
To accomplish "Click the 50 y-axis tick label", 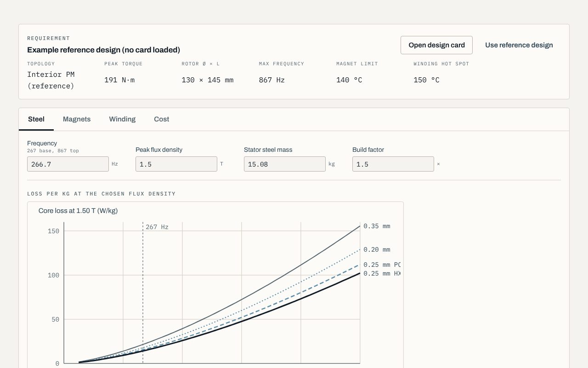I will (55, 319).
